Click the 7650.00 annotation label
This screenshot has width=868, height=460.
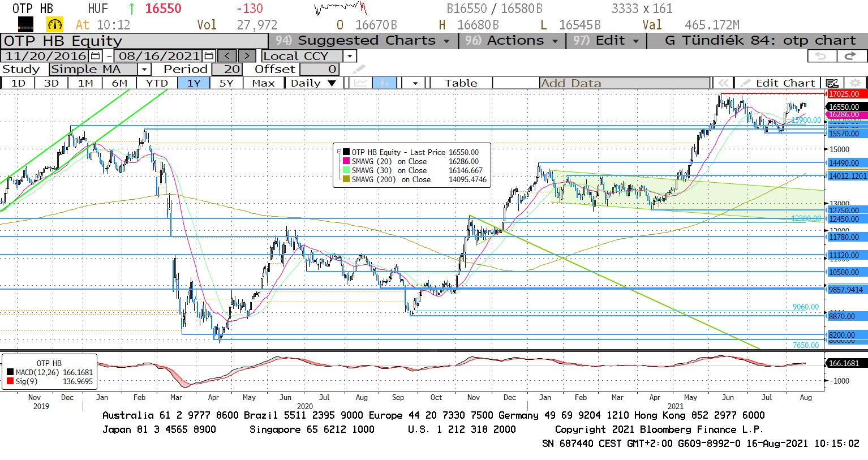806,345
